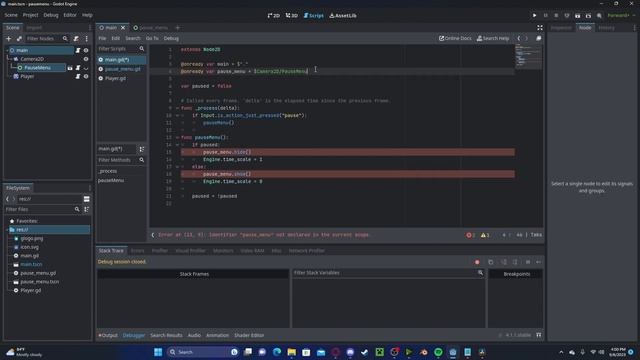Run the project with the play button
Image resolution: width=640 pixels, height=360 pixels.
(534, 16)
